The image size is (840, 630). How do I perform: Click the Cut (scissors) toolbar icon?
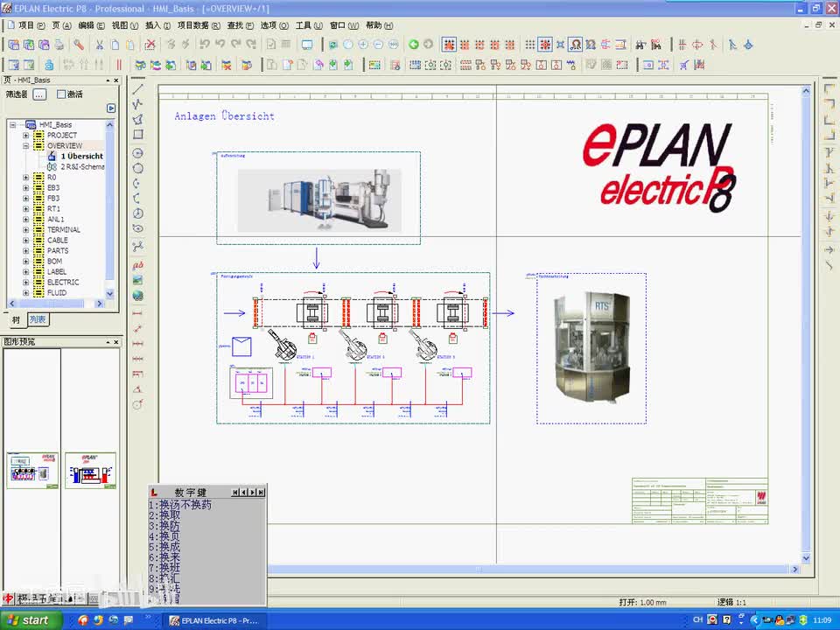coord(99,45)
